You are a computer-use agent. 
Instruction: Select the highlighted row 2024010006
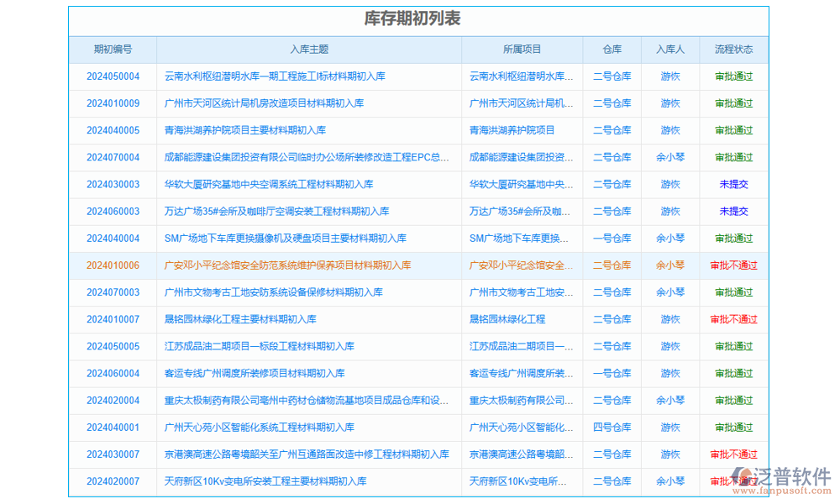pyautogui.click(x=115, y=265)
